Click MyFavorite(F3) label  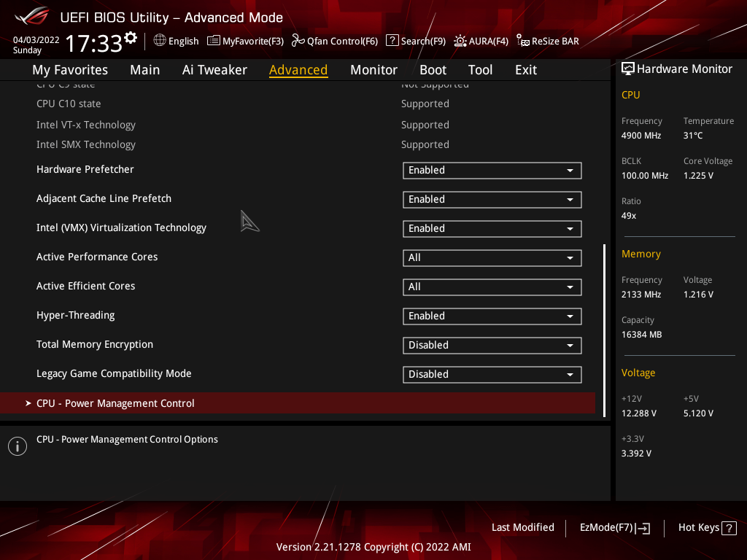253,42
